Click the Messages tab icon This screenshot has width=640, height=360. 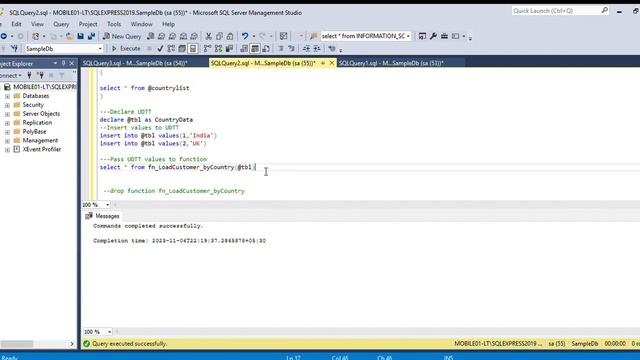tap(89, 216)
